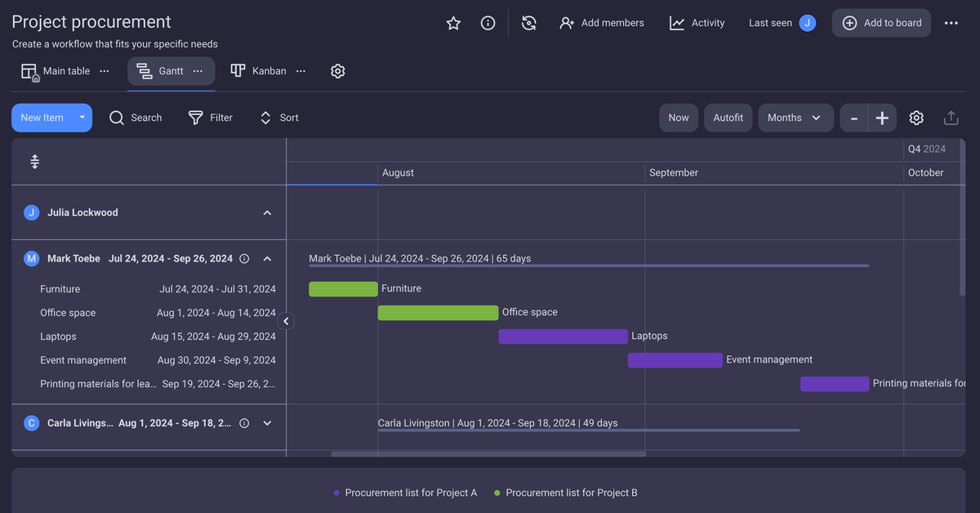980x513 pixels.
Task: Expand Carla Livingston's task group
Action: coord(266,423)
